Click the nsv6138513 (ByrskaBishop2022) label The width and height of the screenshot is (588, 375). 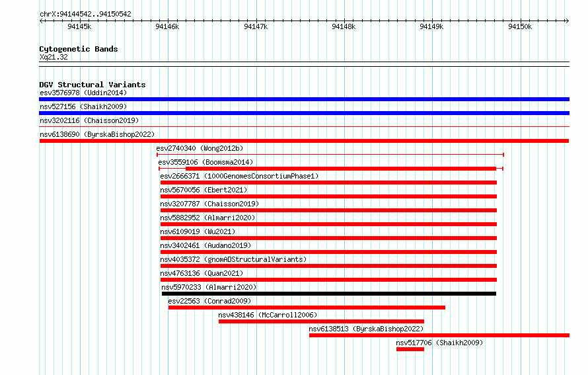[366, 329]
